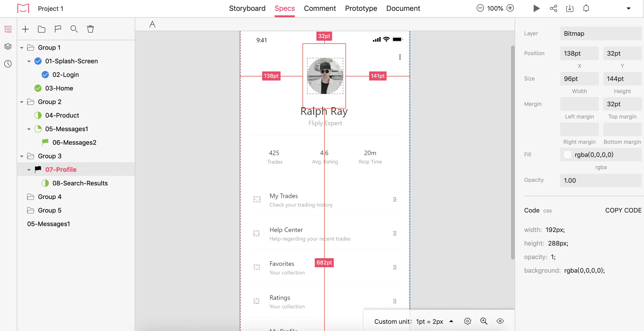Switch to the Storyboard tab
The width and height of the screenshot is (644, 331).
[247, 9]
